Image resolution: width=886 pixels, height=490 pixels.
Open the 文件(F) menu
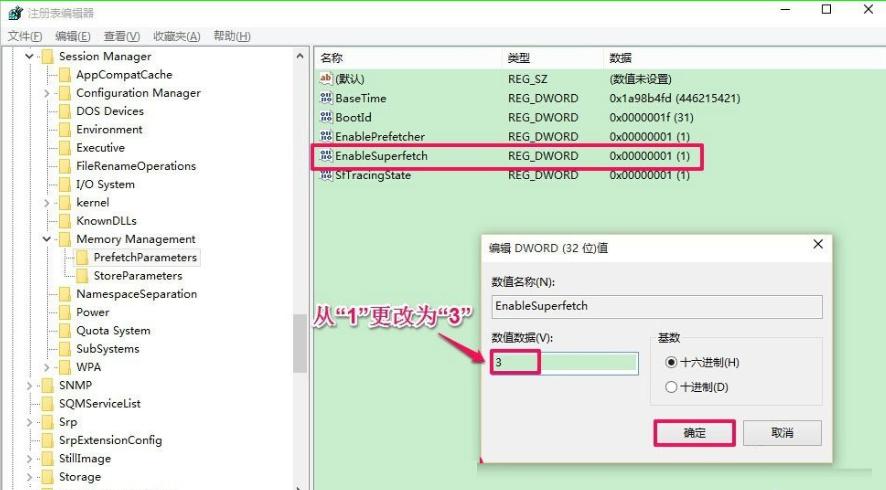(25, 36)
